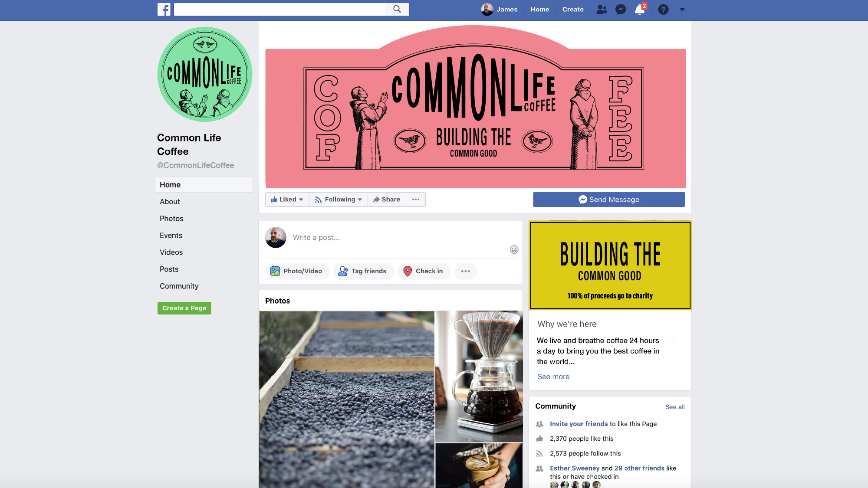Expand the Following dropdown
This screenshot has height=488, width=868.
click(339, 200)
